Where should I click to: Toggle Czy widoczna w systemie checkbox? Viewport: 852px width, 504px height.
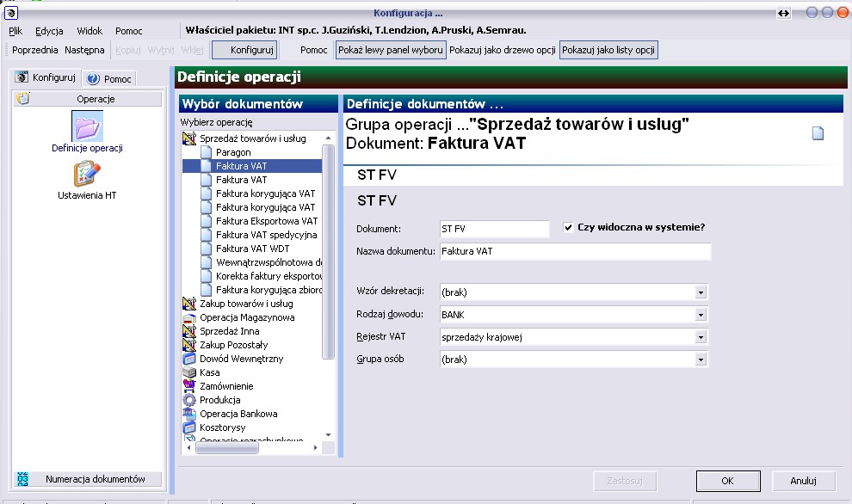pyautogui.click(x=568, y=228)
